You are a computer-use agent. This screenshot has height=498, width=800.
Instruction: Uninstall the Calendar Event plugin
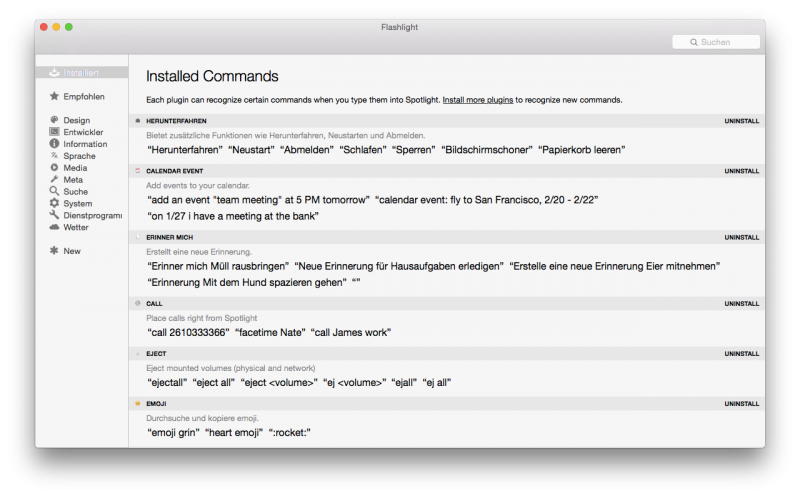coord(741,171)
